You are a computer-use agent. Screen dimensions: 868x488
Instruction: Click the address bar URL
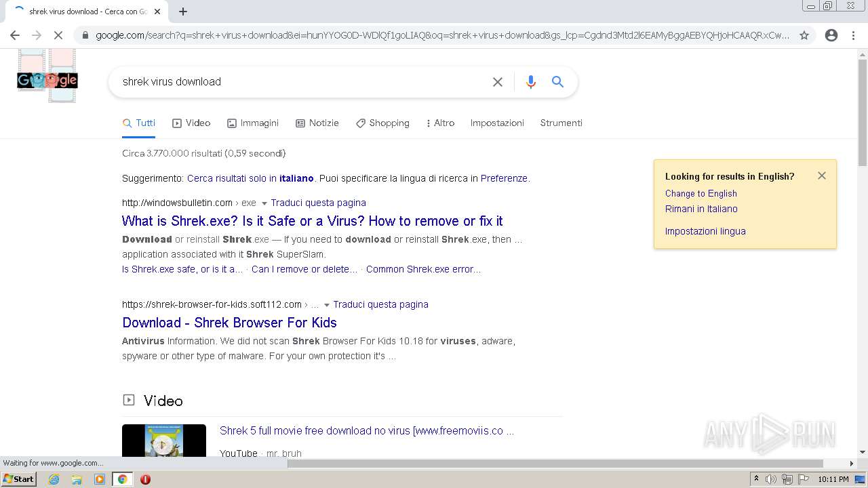tap(442, 35)
